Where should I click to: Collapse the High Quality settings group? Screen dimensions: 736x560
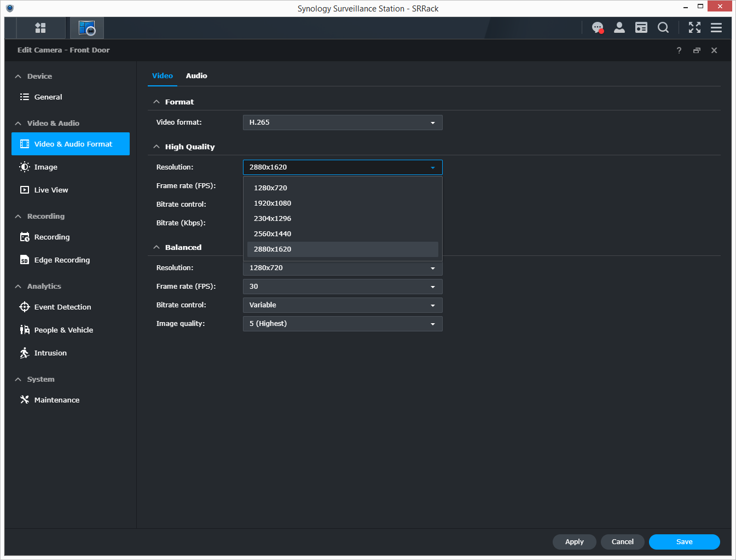tap(157, 147)
